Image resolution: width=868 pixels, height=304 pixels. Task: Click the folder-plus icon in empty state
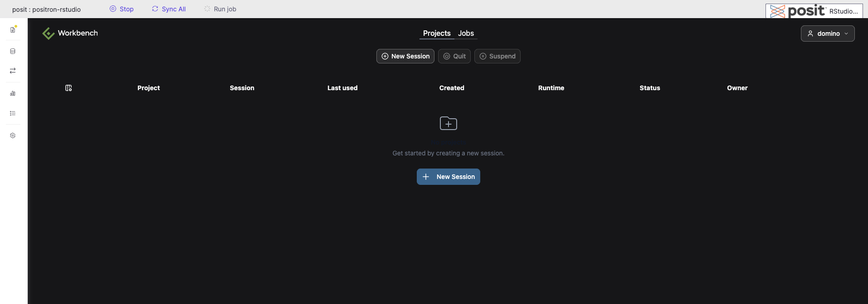point(449,123)
